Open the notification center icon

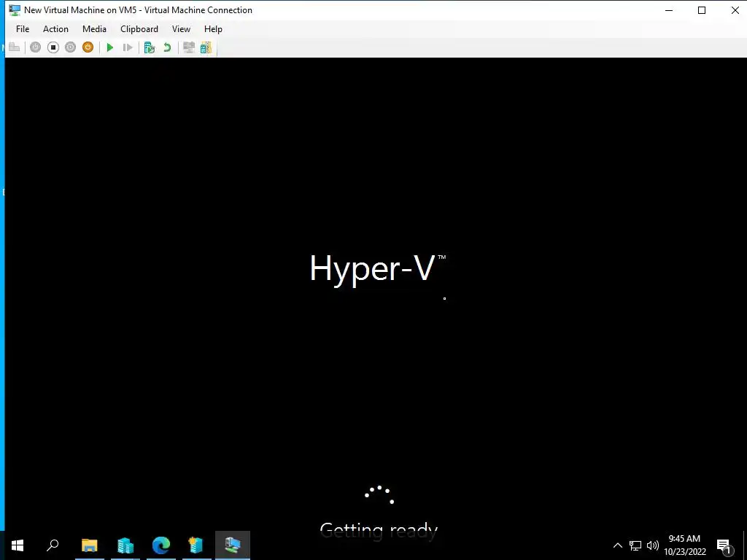click(x=724, y=545)
